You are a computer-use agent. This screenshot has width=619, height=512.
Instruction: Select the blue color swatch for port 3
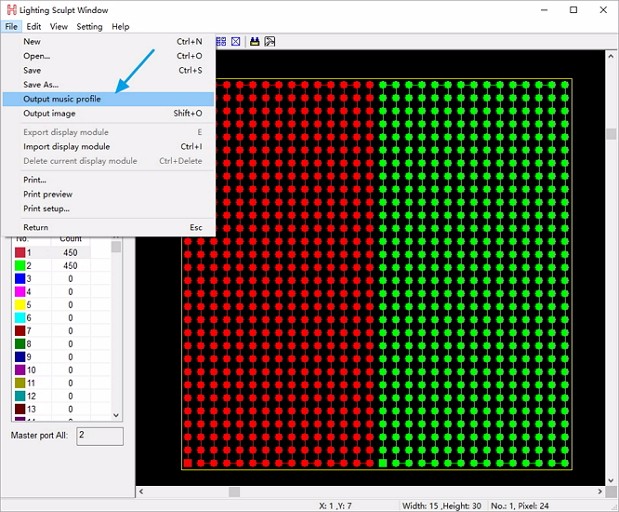click(20, 278)
